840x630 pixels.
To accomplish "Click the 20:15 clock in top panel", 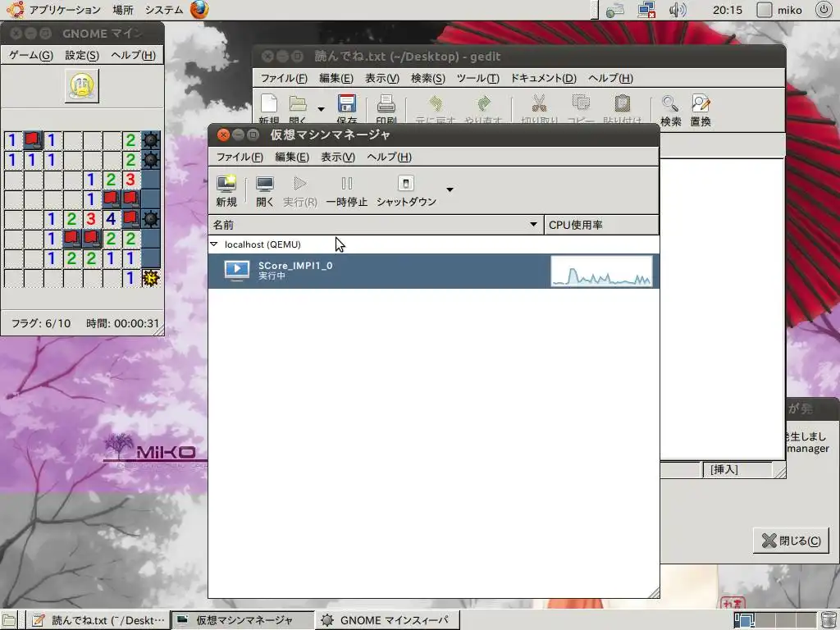I will 728,10.
